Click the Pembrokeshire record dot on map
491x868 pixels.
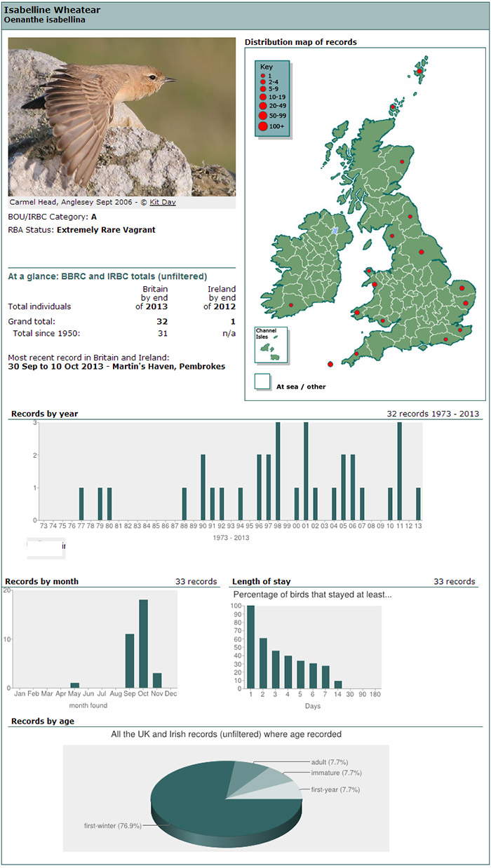357,313
